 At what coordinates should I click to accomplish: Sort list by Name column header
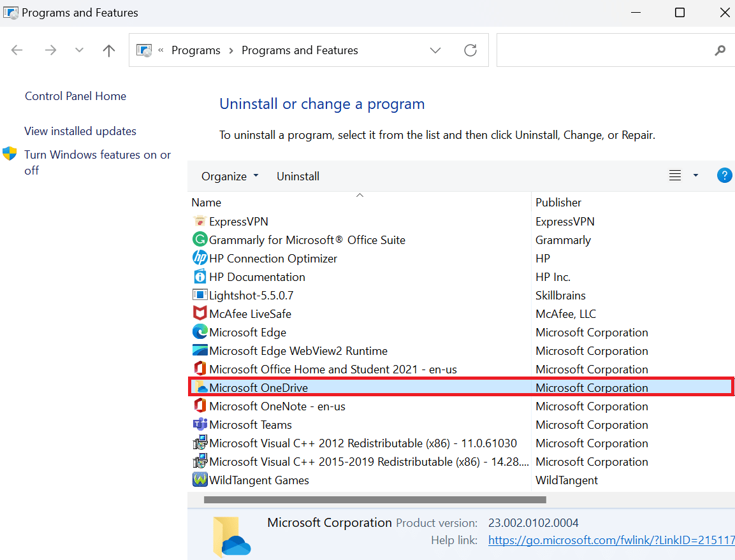point(207,203)
